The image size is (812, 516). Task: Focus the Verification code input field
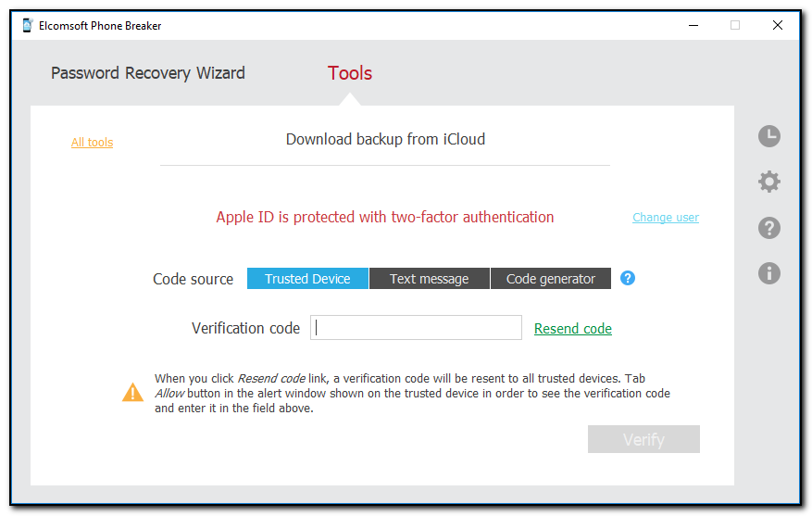click(x=416, y=328)
